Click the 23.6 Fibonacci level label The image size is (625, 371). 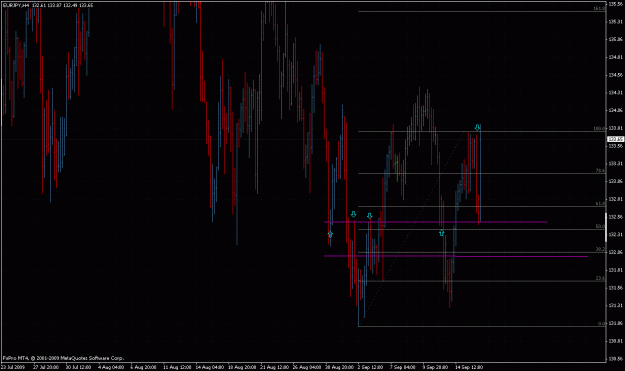tap(600, 278)
